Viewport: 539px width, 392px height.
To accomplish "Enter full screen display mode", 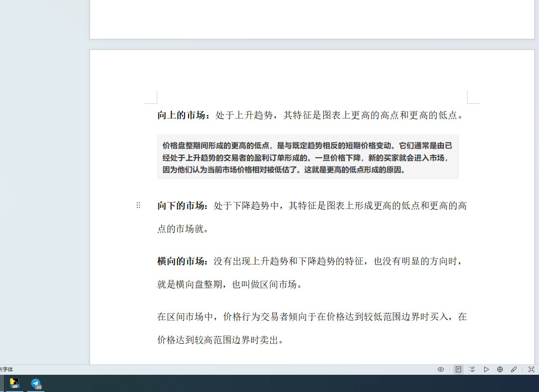I will tap(531, 370).
